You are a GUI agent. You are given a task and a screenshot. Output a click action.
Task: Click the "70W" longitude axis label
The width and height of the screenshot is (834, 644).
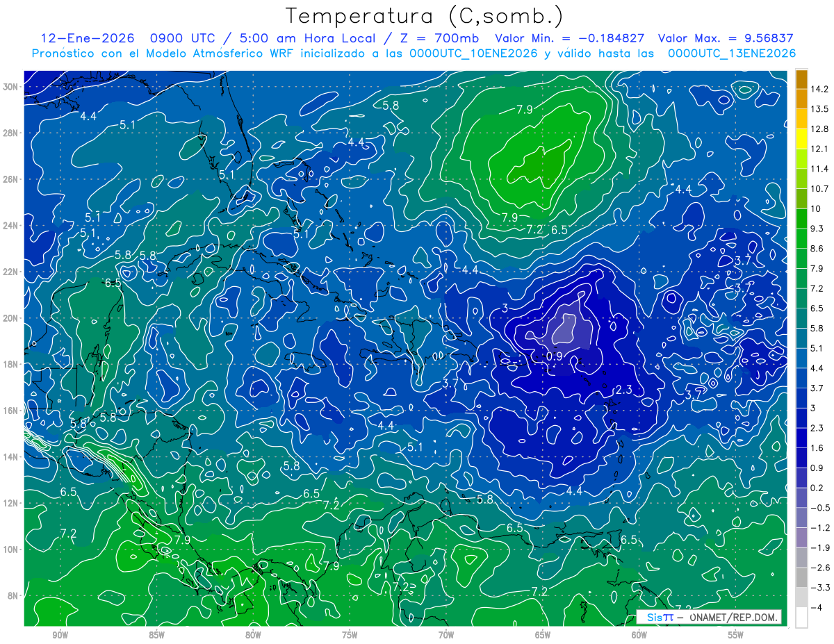tap(446, 635)
